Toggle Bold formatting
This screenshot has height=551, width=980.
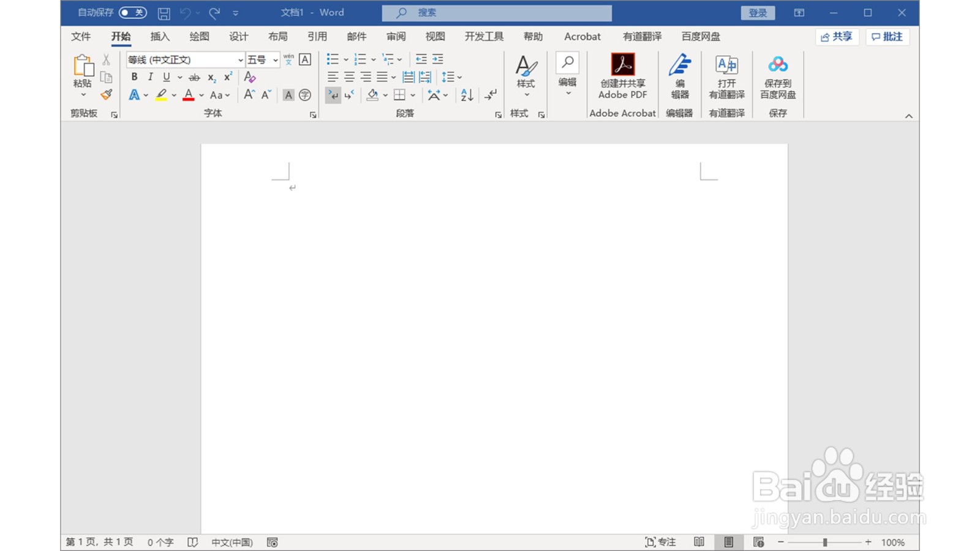[x=134, y=77]
